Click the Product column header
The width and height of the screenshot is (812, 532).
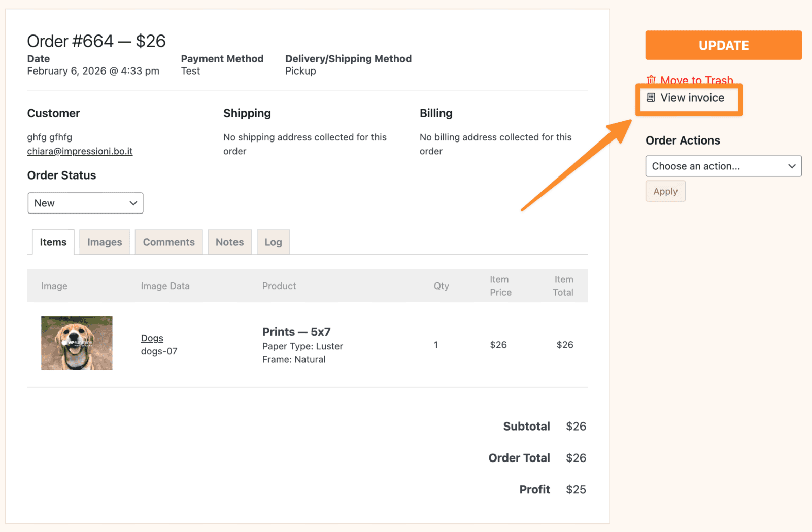[x=279, y=286]
